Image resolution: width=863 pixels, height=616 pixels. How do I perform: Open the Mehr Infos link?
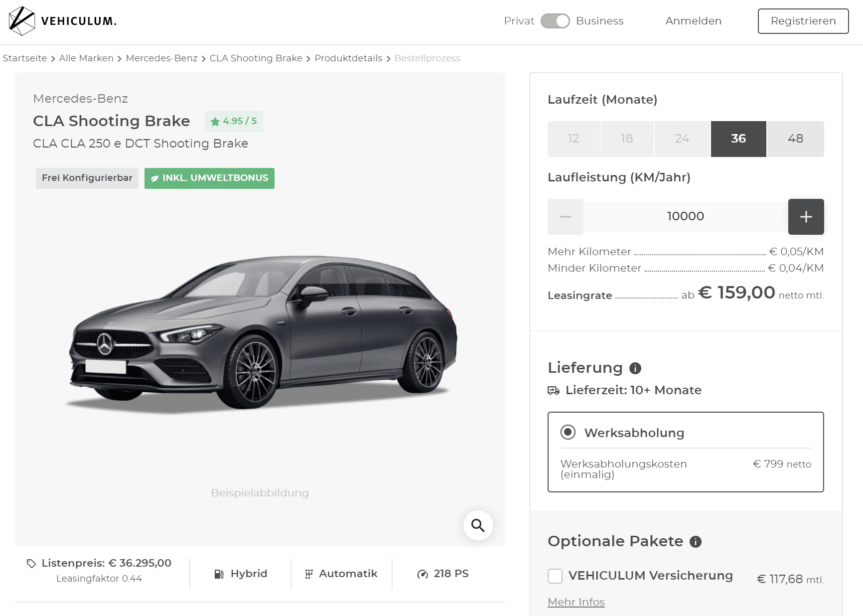(x=576, y=602)
